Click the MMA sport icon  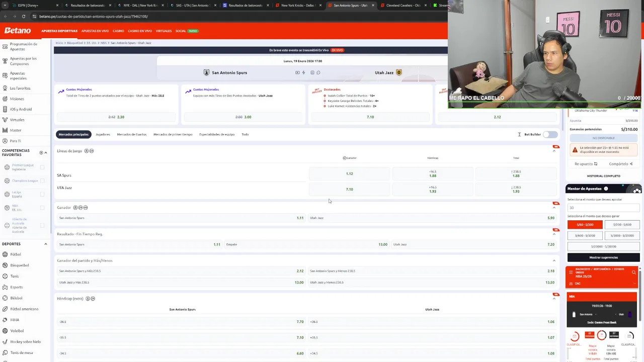[5, 320]
